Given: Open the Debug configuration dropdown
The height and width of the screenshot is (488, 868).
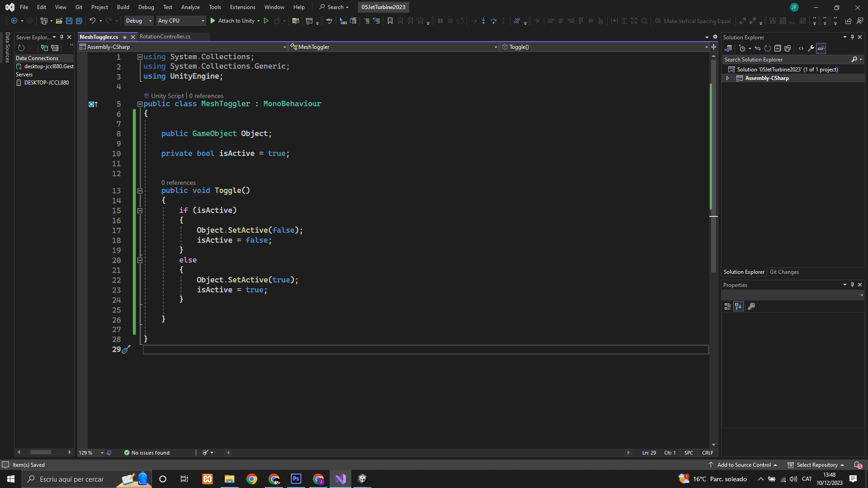Looking at the screenshot, I should [x=139, y=21].
